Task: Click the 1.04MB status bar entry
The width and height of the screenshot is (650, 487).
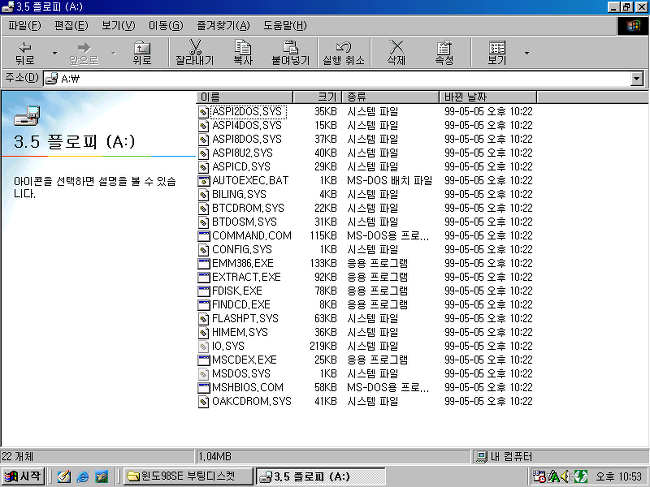Action: [x=332, y=457]
